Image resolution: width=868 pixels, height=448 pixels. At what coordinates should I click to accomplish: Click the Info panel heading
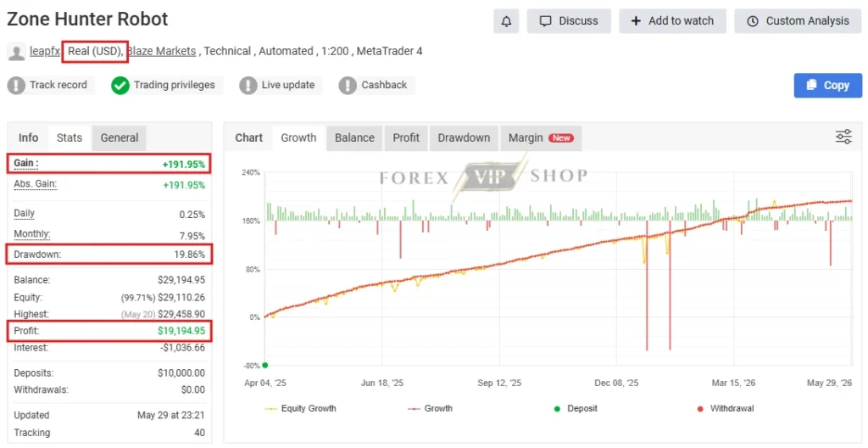[29, 137]
